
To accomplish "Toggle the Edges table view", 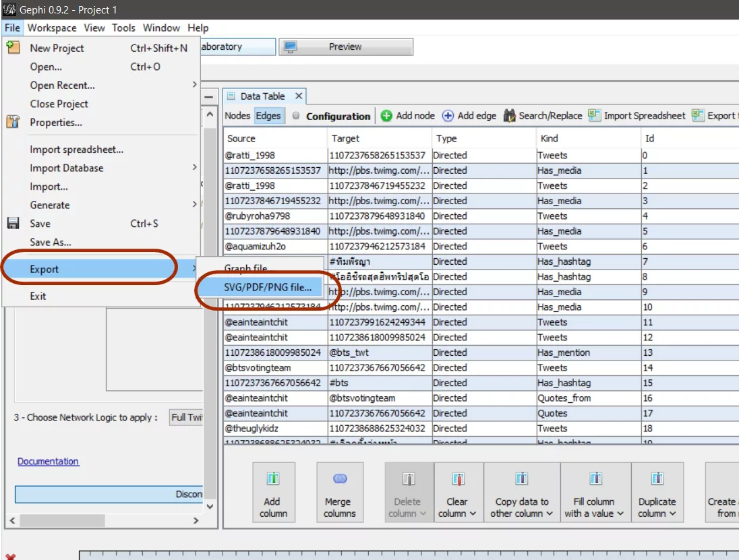I will point(268,116).
